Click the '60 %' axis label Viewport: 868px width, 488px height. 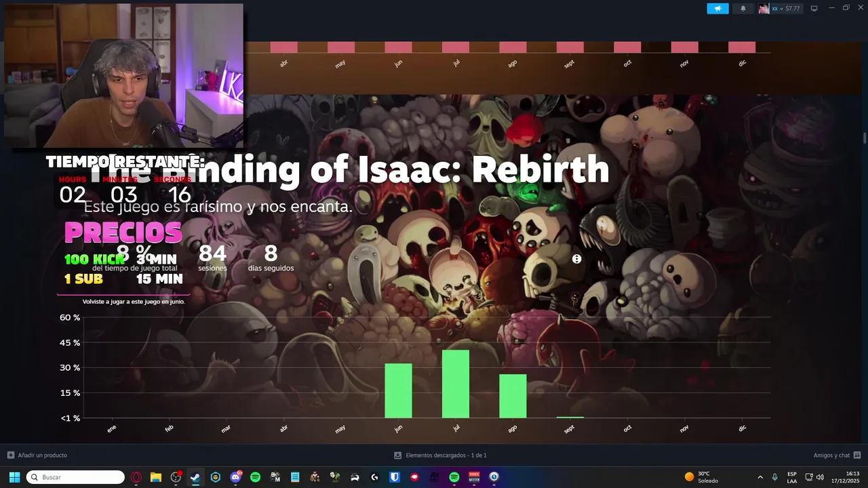tap(70, 318)
